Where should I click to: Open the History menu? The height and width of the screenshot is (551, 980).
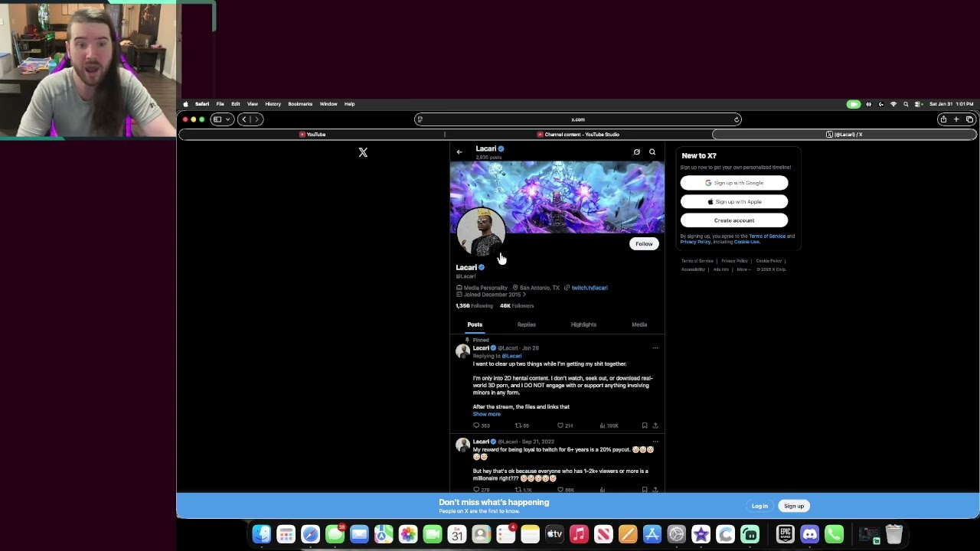(x=273, y=104)
